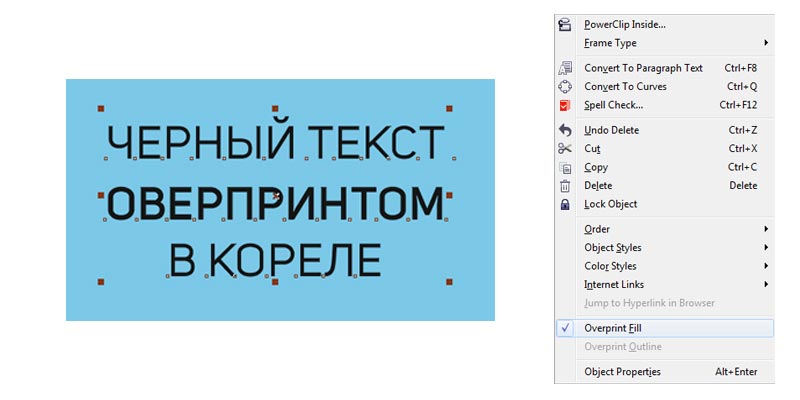Screen dimensions: 800x400
Task: Toggle the Overprint Fill option
Action: [x=614, y=328]
